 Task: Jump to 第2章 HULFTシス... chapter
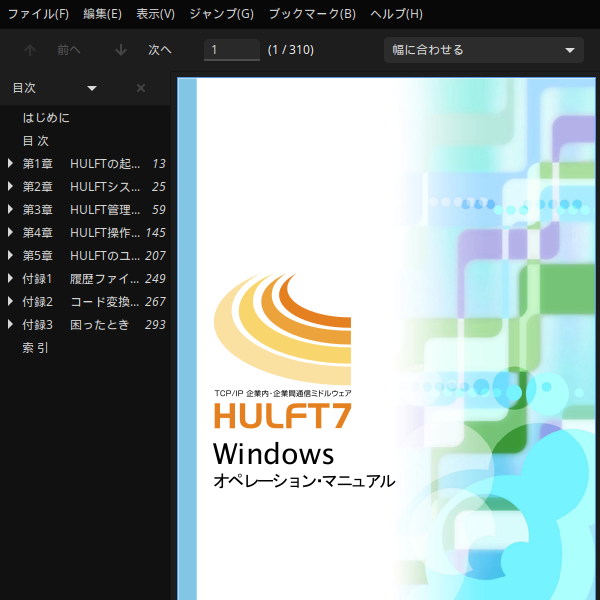click(81, 187)
